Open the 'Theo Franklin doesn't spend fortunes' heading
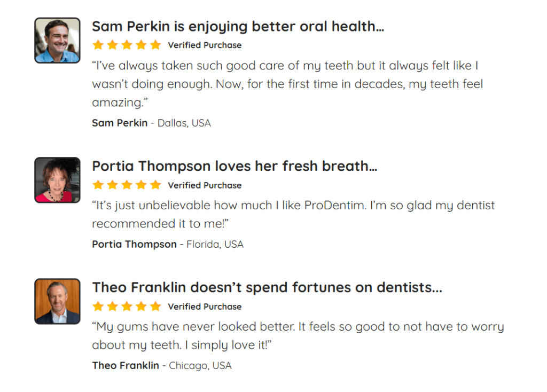The height and width of the screenshot is (392, 547). pos(267,287)
